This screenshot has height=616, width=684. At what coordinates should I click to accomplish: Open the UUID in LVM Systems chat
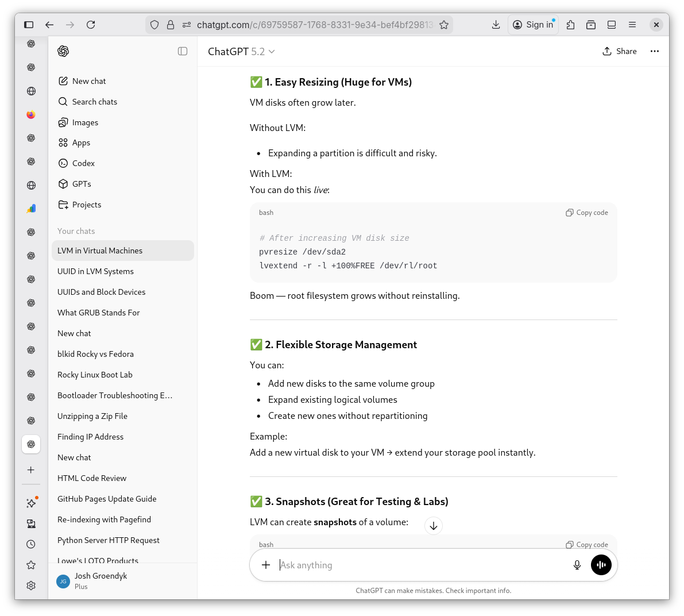95,271
